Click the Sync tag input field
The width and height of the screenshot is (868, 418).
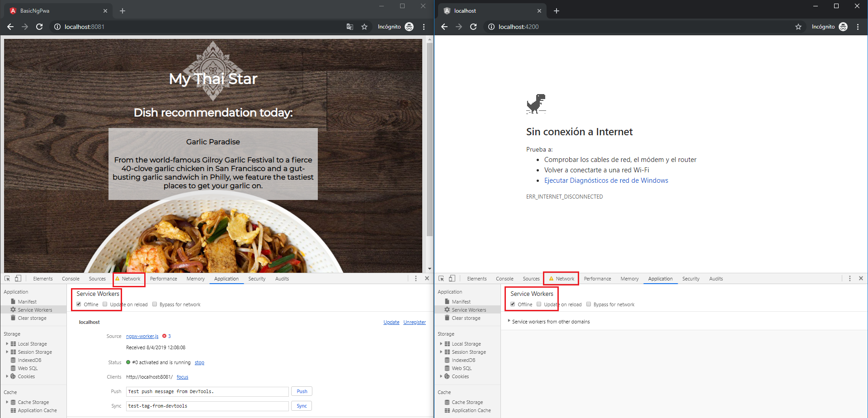click(x=207, y=406)
